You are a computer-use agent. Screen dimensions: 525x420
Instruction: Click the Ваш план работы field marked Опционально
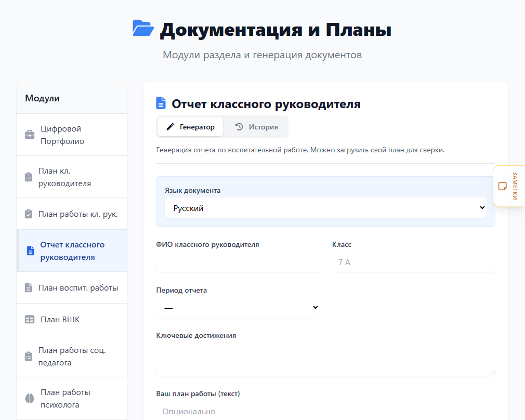325,411
